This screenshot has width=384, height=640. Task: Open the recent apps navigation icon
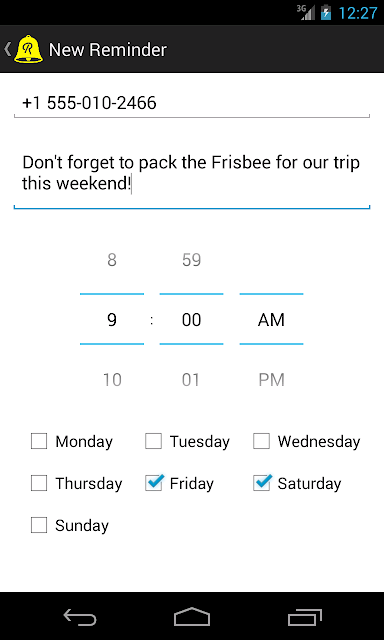tap(304, 617)
